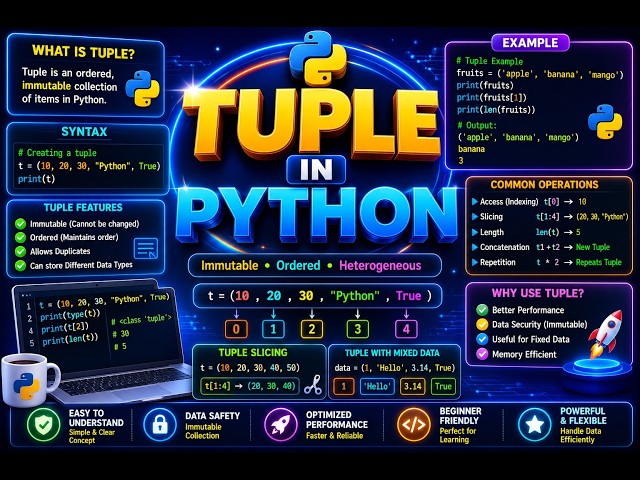Click the blue padlock icon beside Data Safety
The image size is (640, 480).
click(160, 425)
